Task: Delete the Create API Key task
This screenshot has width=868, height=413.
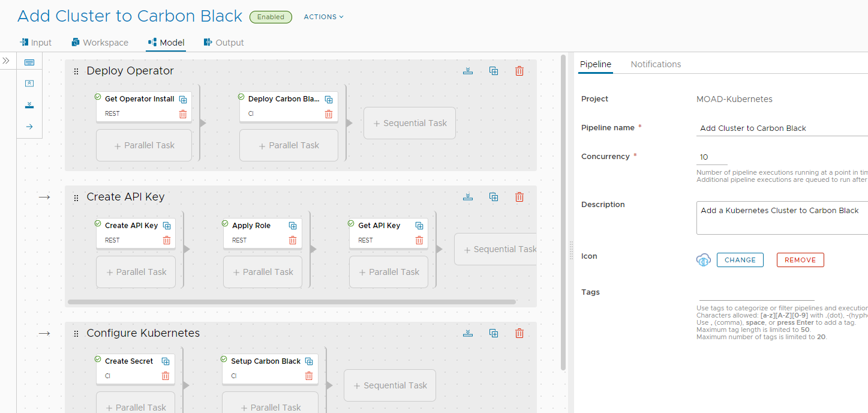Action: pos(167,240)
